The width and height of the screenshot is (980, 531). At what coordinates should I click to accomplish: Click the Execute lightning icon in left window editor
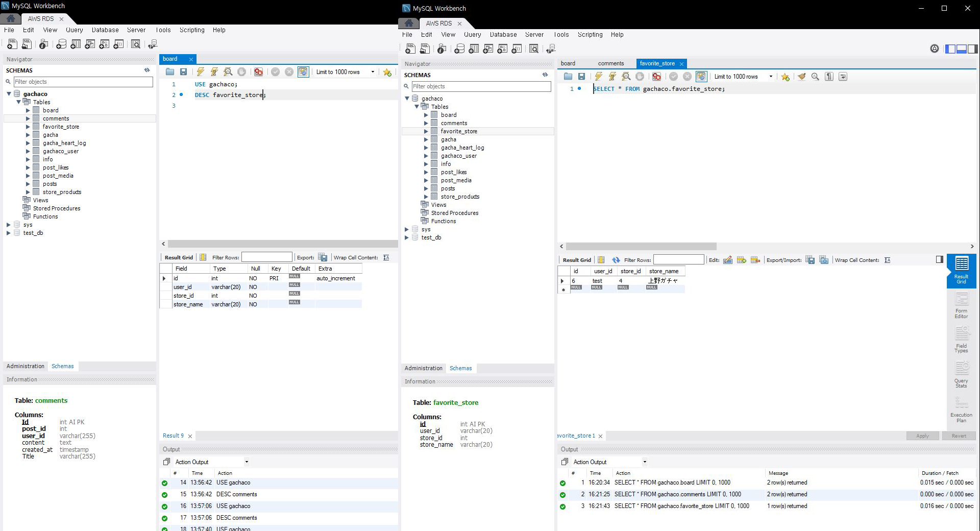(200, 72)
